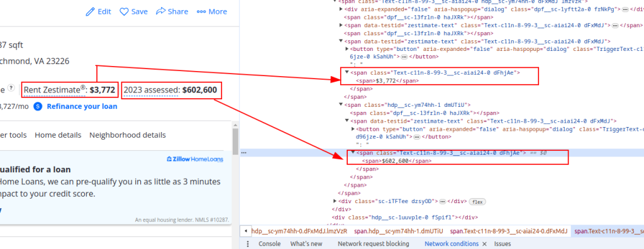The height and width of the screenshot is (249, 644).
Task: Expand the collapsed zestimate-text span node
Action: 341,26
